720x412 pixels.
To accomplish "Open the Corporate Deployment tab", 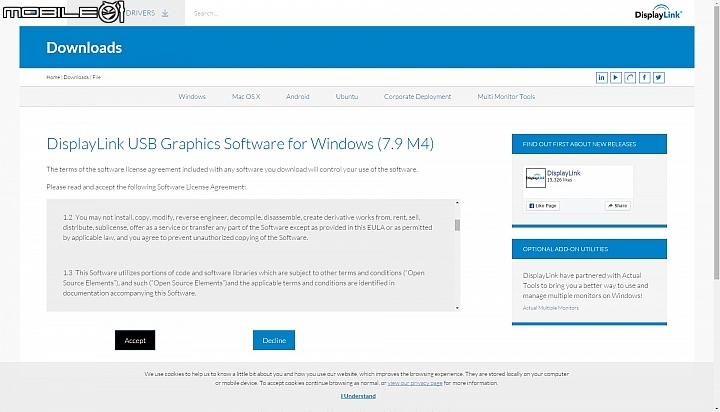I will pos(417,96).
